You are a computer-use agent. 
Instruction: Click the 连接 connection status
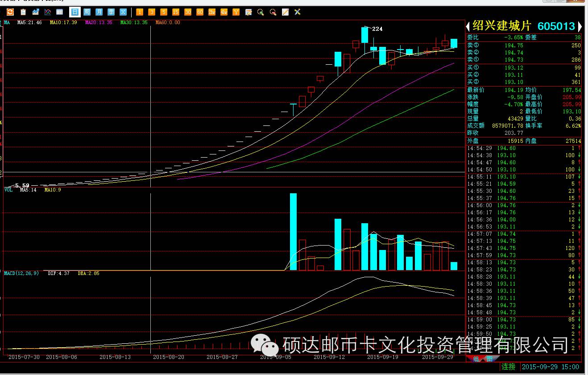tap(509, 367)
